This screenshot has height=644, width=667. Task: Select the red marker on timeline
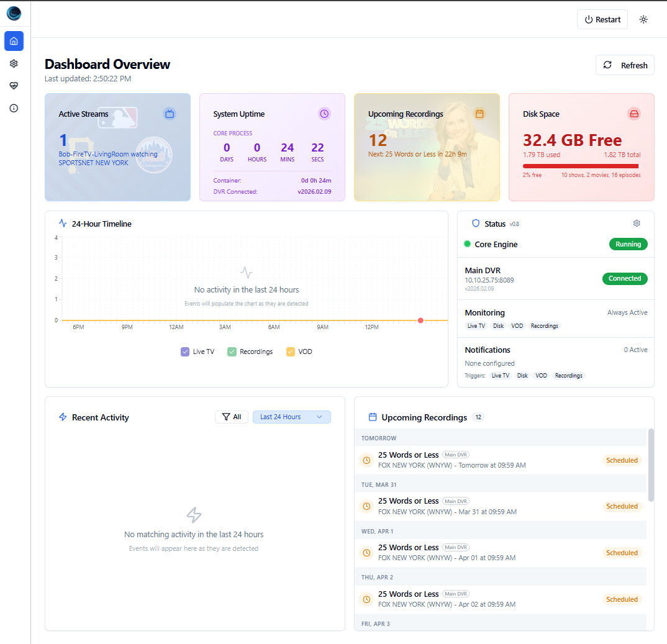(x=420, y=320)
